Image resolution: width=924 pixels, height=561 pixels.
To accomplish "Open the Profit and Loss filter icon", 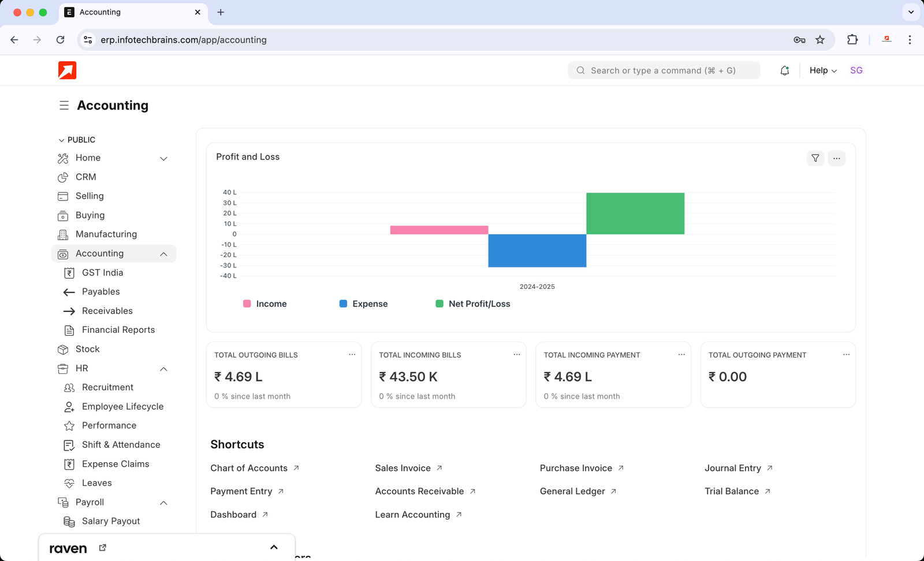I will [x=815, y=158].
